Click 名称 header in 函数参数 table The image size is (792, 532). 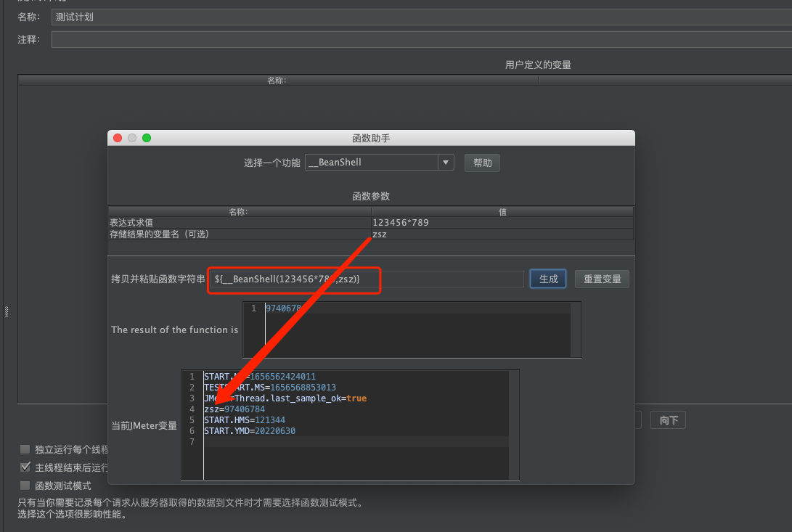[240, 212]
